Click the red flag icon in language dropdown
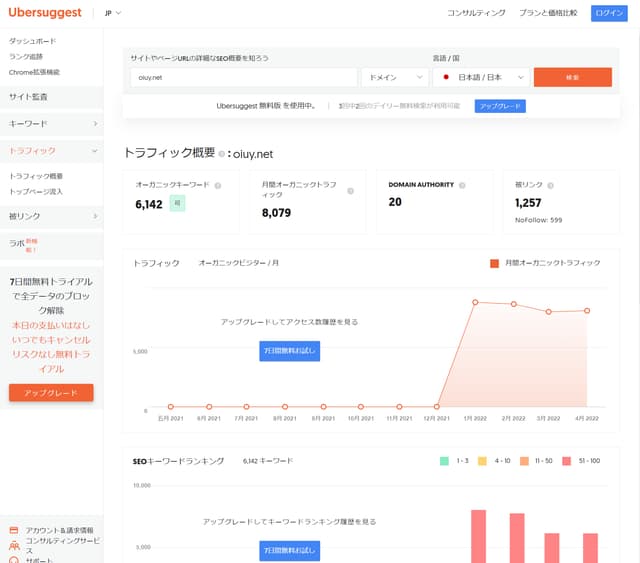 [446, 77]
